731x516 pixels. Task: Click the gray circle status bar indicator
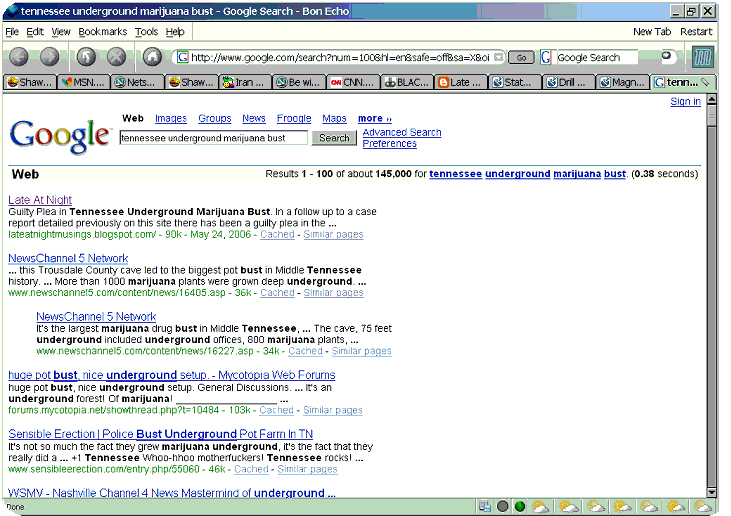tap(503, 506)
